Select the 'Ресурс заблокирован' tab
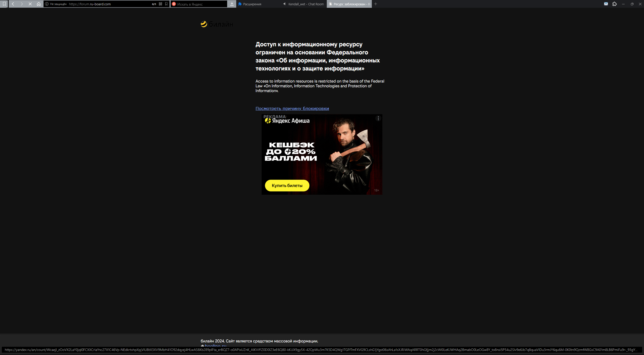Screen dimensions: 644x355 pyautogui.click(x=349, y=4)
